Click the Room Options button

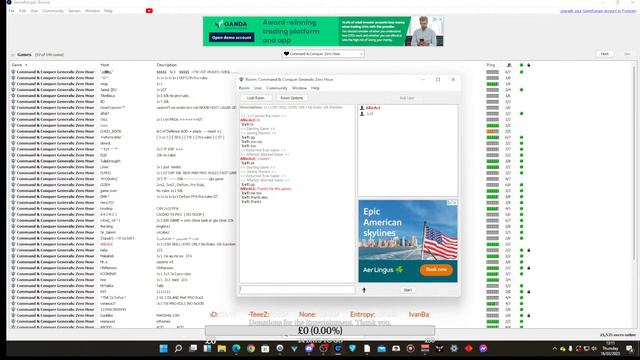(x=292, y=98)
